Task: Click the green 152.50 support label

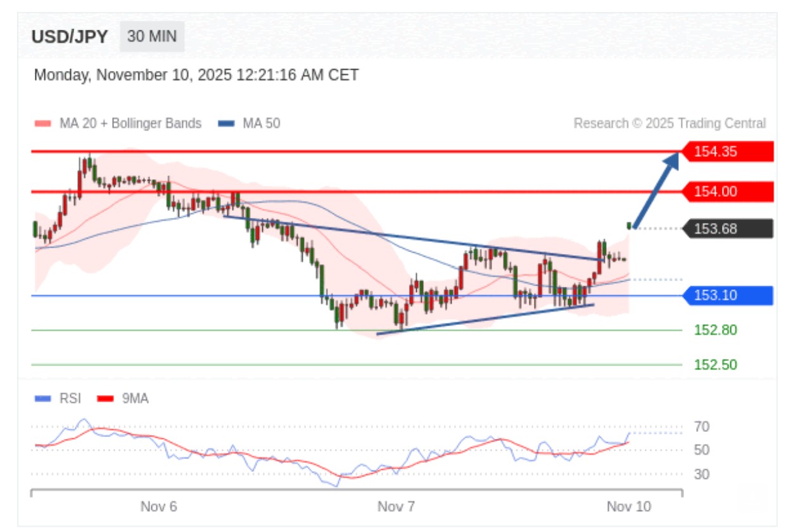Action: [716, 365]
